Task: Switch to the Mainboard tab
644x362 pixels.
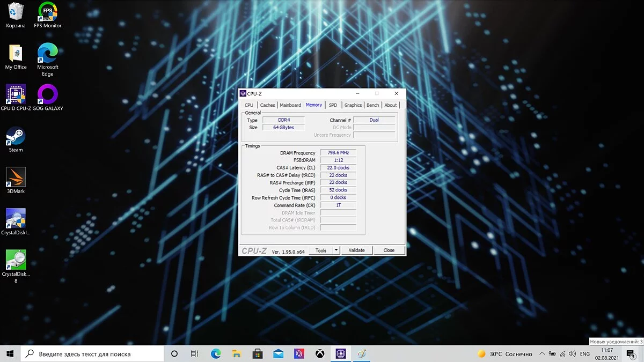Action: 290,105
